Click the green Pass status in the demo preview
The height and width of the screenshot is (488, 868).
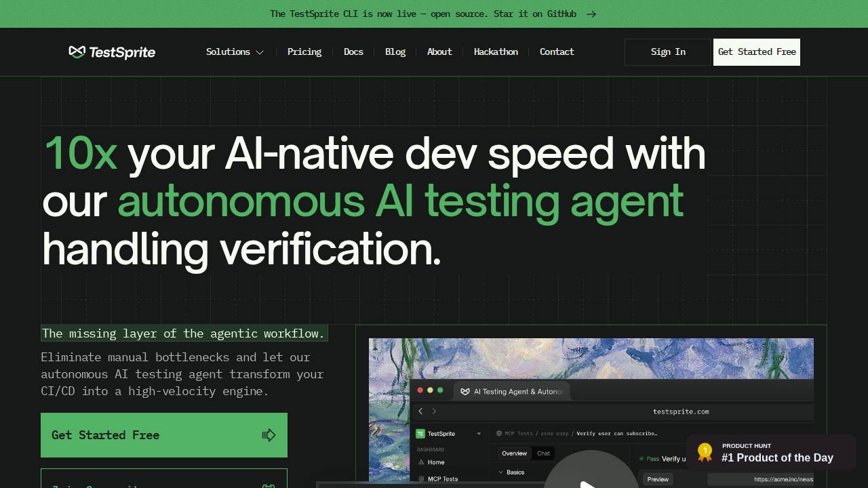tap(649, 459)
